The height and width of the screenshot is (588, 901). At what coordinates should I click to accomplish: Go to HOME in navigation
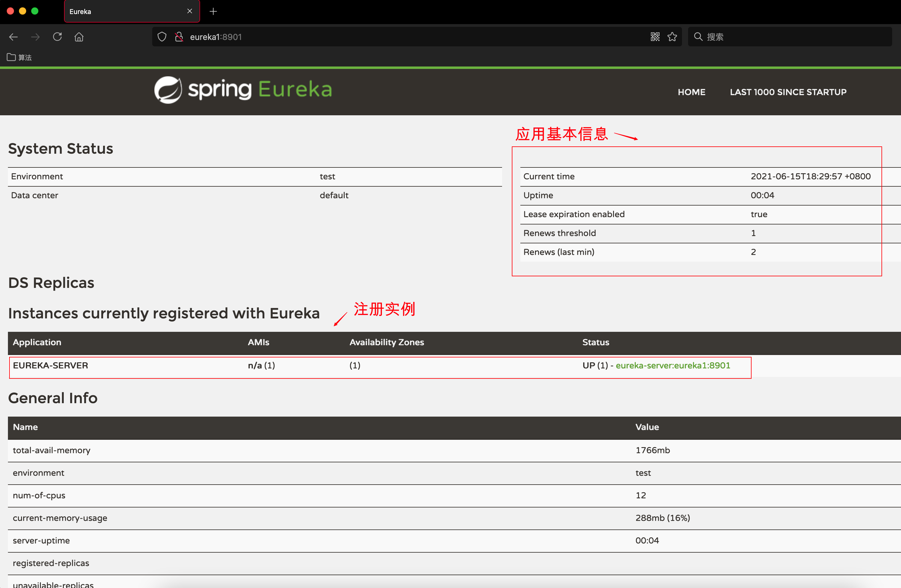[691, 92]
